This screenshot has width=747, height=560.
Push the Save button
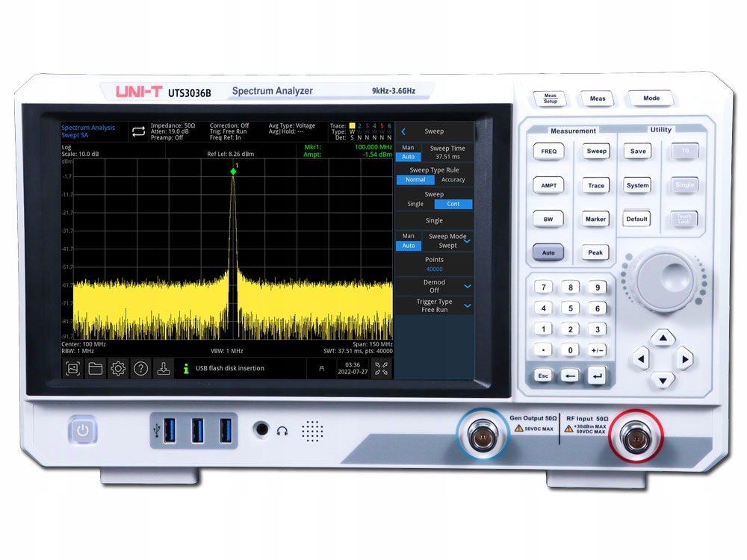click(638, 151)
